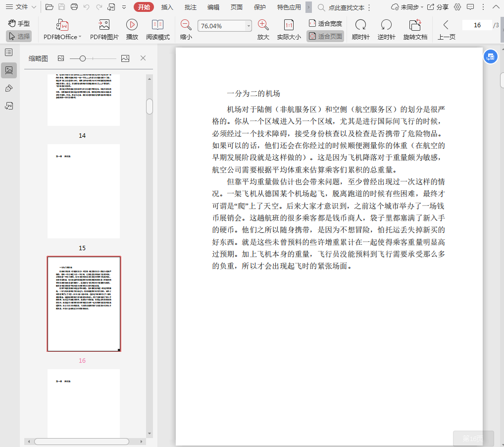The width and height of the screenshot is (504, 447).
Task: Toggle 阅读模式 reading mode
Action: point(157,25)
